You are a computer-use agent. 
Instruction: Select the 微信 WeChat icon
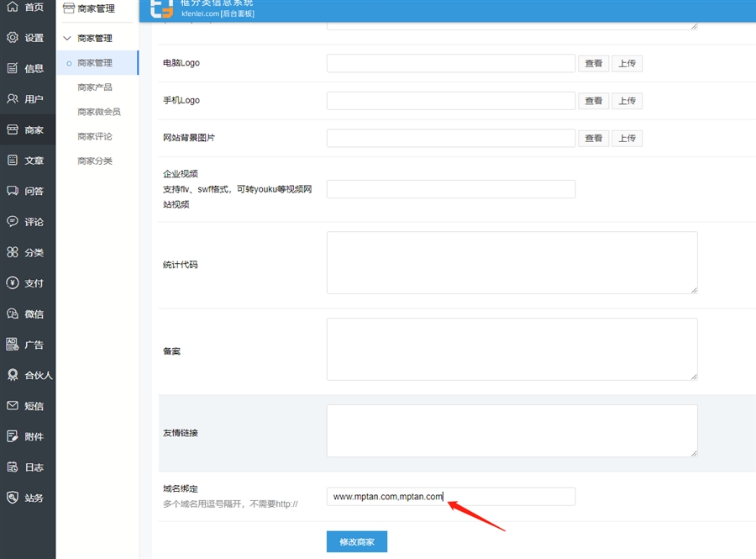[12, 314]
